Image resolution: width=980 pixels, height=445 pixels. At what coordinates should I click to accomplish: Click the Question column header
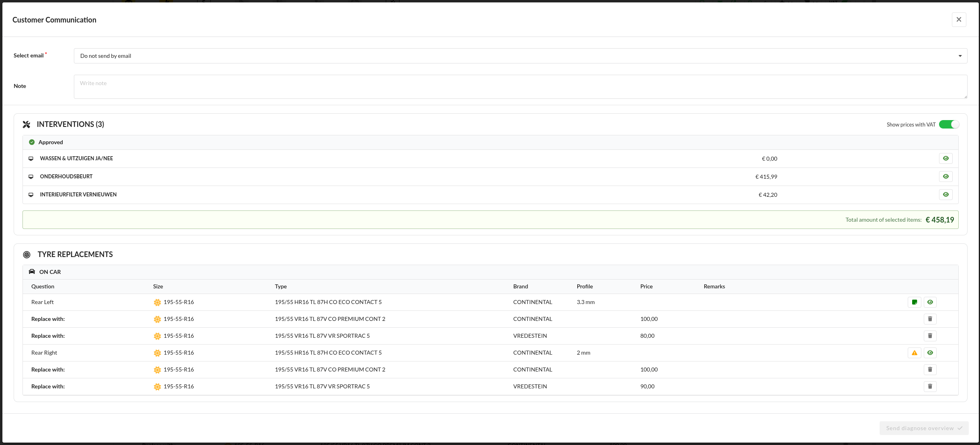click(x=43, y=286)
